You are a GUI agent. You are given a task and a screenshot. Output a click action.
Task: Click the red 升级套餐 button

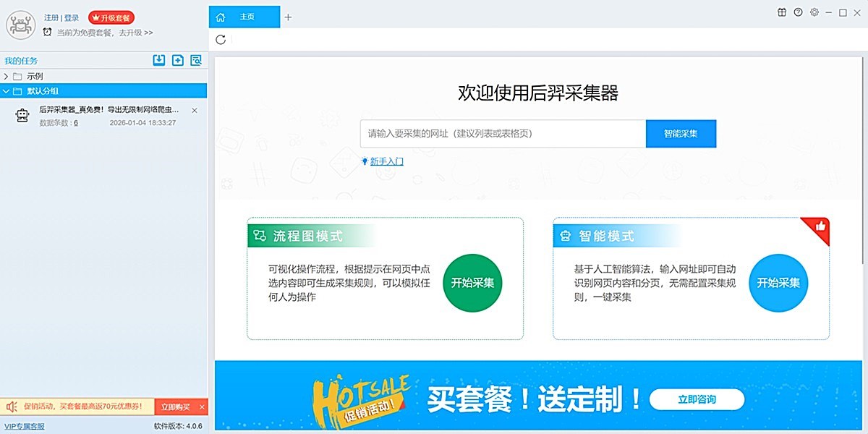point(111,17)
